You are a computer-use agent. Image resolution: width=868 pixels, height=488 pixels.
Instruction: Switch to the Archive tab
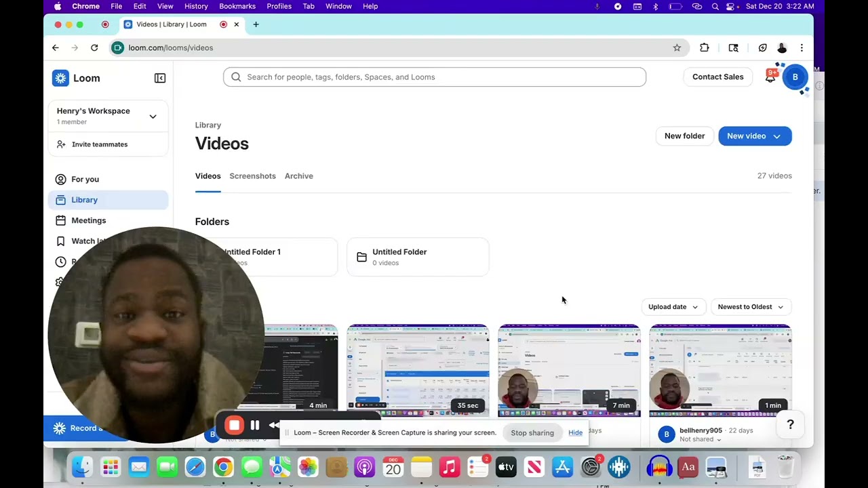299,176
